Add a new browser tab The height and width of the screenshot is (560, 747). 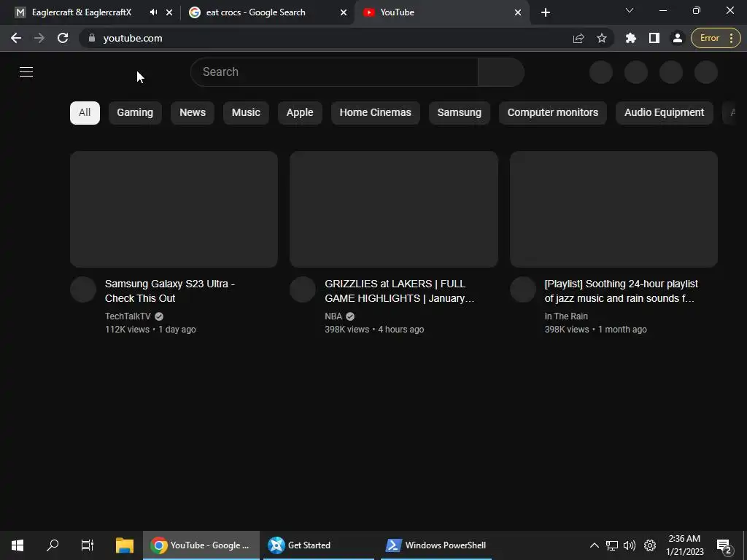coord(546,12)
